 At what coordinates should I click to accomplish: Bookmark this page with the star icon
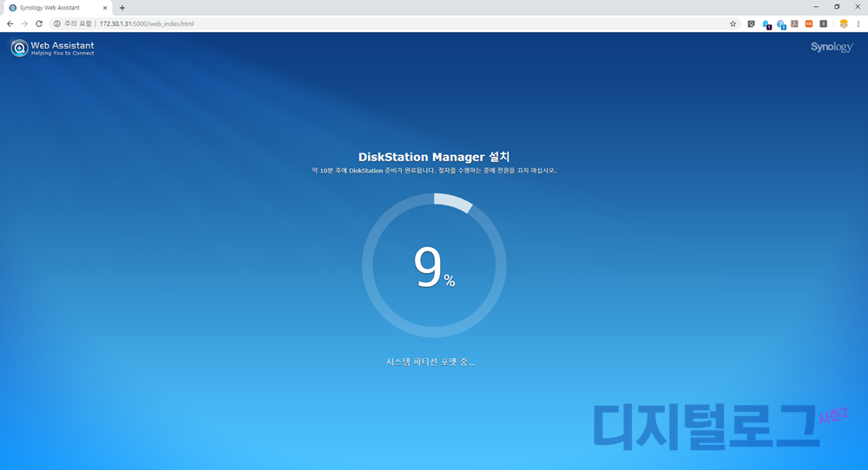pos(733,23)
